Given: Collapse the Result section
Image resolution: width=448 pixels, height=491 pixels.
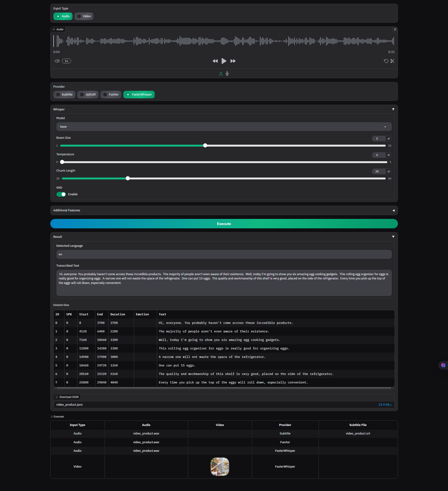Looking at the screenshot, I should click(393, 236).
